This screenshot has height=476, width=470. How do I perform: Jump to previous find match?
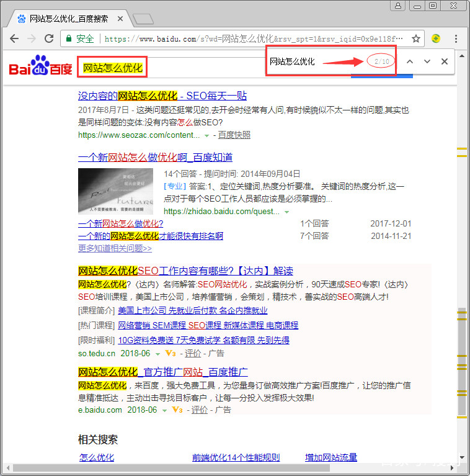pyautogui.click(x=410, y=61)
